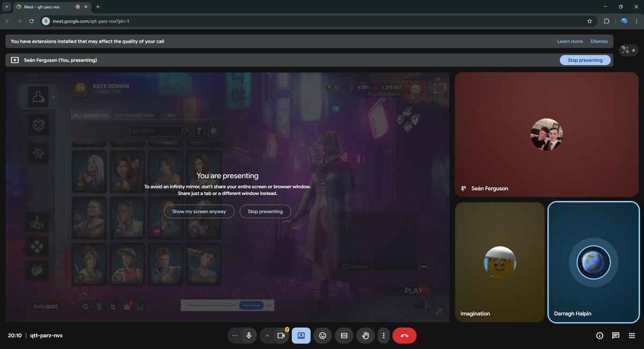Bookmark this page with star icon

pos(589,21)
